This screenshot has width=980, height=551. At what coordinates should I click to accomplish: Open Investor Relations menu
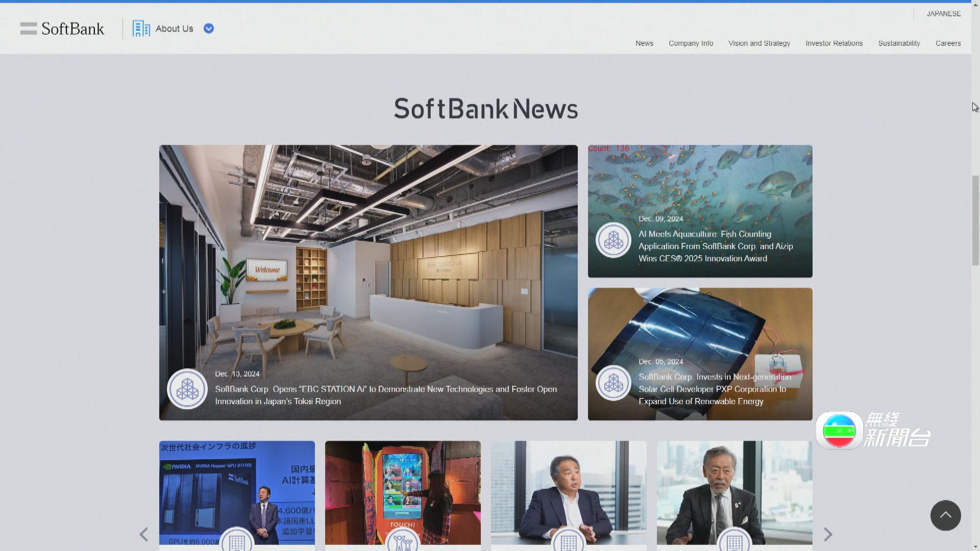[x=834, y=43]
